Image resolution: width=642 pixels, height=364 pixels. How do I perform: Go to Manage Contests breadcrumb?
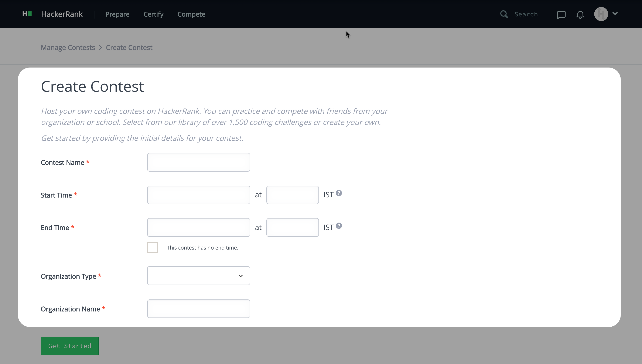[x=68, y=48]
